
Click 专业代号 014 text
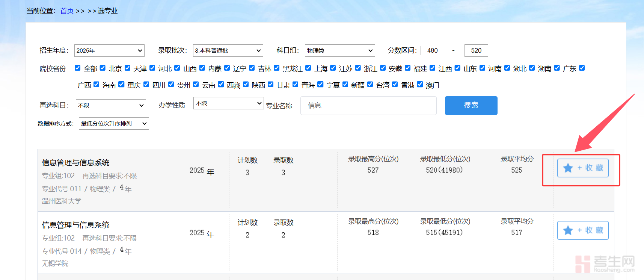point(62,251)
